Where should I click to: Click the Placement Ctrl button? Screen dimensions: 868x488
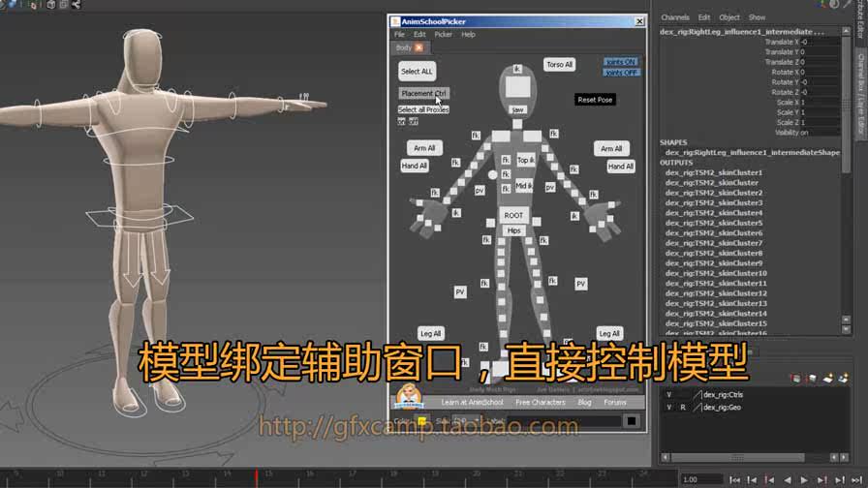pyautogui.click(x=424, y=94)
